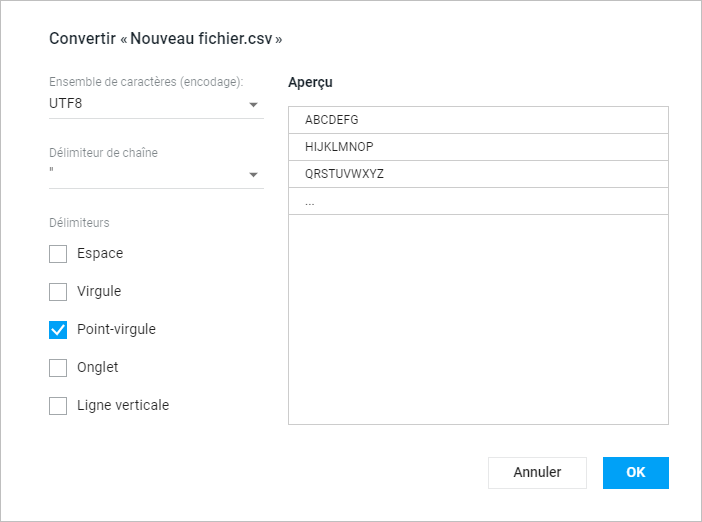Viewport: 702px width, 522px height.
Task: Select the QRSTUVWXYZ preview row
Action: click(x=479, y=174)
